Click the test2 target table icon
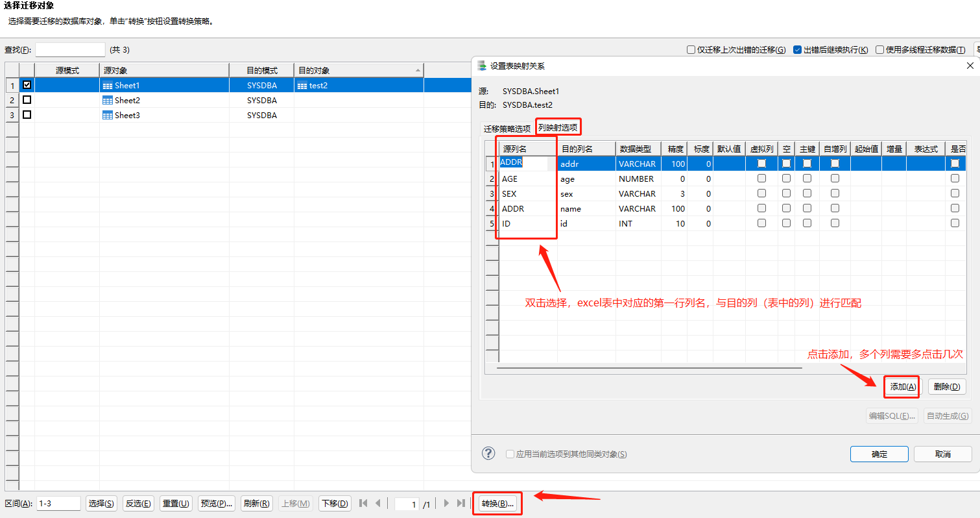Screen dimensions: 980x518 [302, 86]
